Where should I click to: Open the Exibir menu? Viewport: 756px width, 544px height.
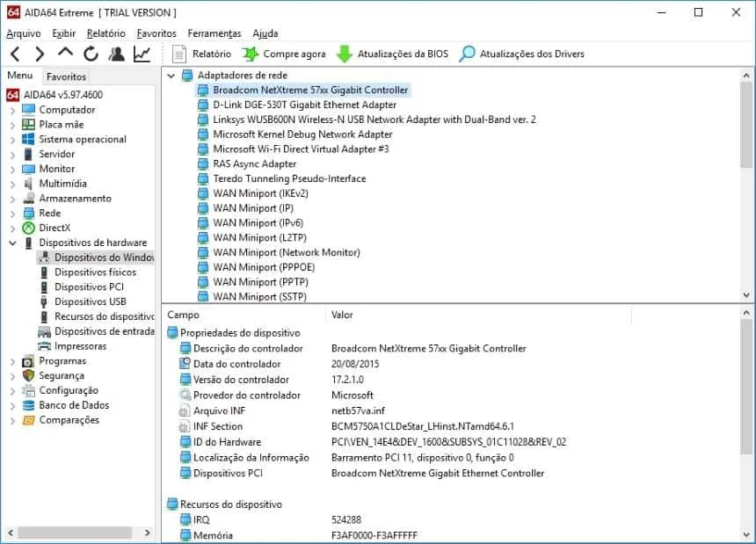[x=63, y=33]
